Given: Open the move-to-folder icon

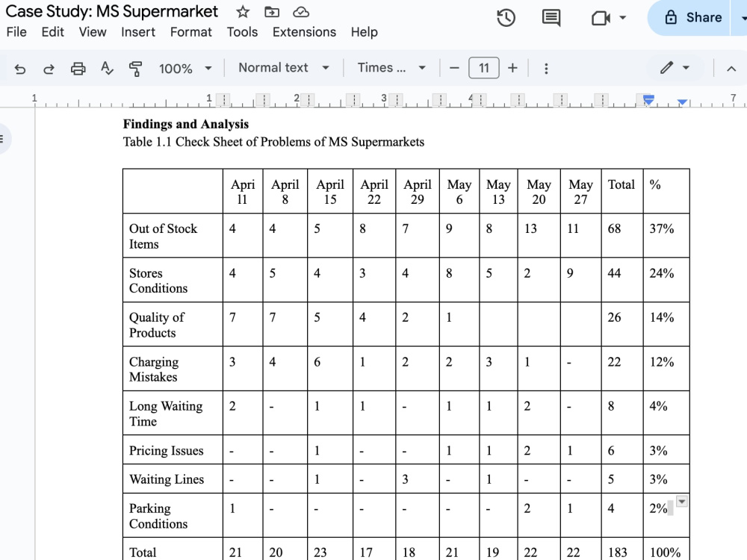Looking at the screenshot, I should (x=272, y=12).
